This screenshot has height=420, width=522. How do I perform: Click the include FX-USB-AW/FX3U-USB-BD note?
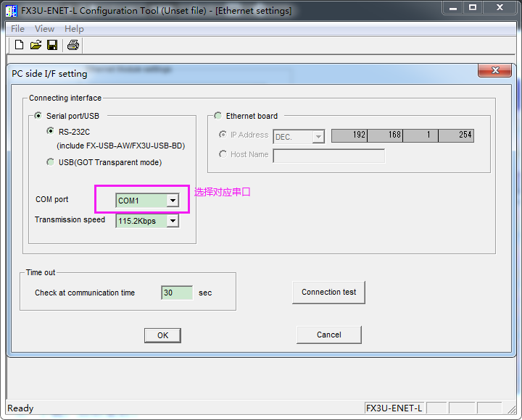[x=121, y=146]
